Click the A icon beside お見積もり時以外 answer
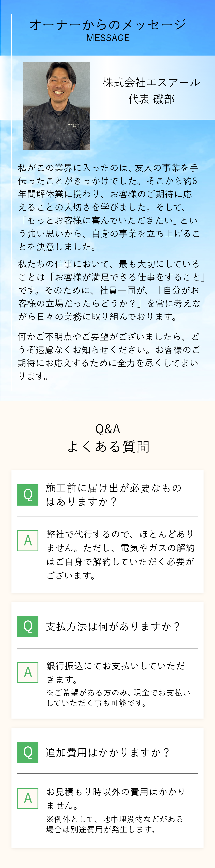Viewport: 215px width, 868px height. tap(28, 798)
